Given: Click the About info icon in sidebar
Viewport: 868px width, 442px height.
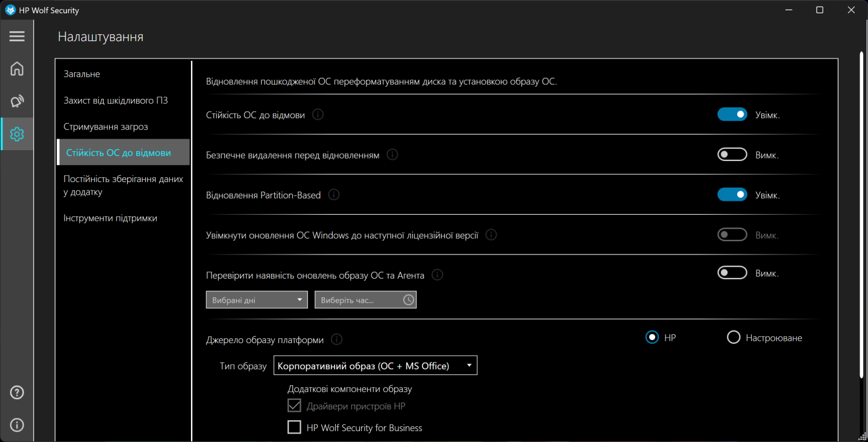Looking at the screenshot, I should tap(17, 425).
